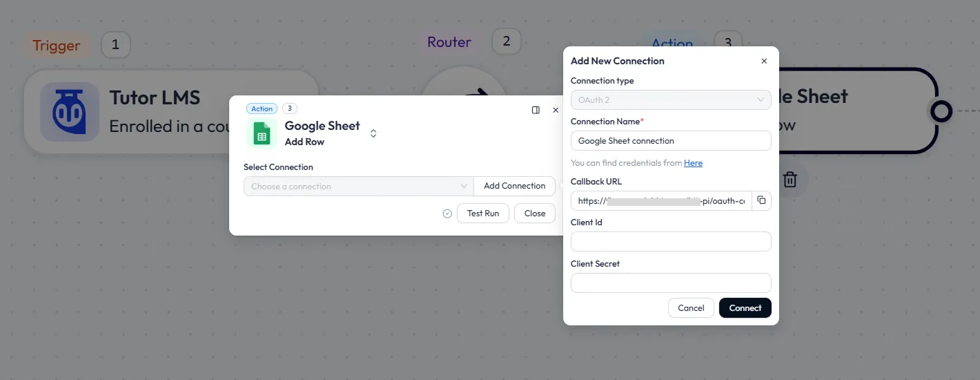980x380 pixels.
Task: Click the Cancel button
Action: point(691,308)
